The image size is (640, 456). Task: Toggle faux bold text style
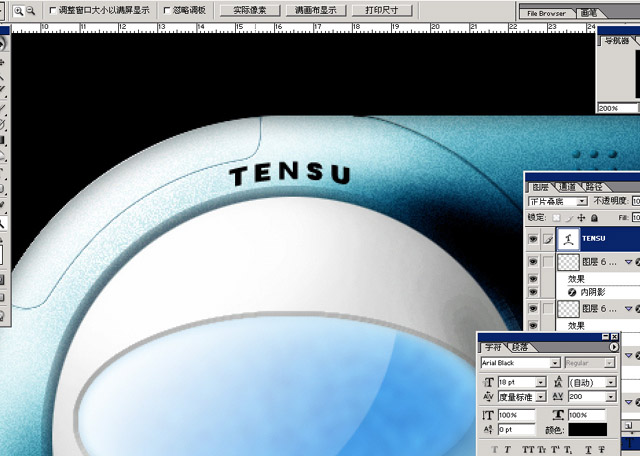click(494, 450)
